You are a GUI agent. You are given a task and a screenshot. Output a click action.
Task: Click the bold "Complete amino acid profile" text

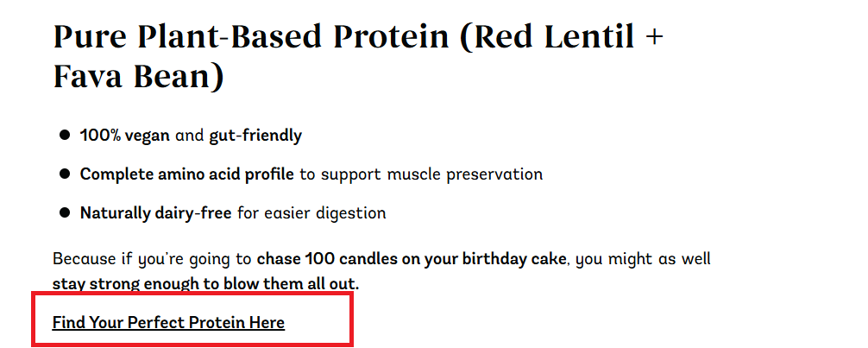pos(187,174)
